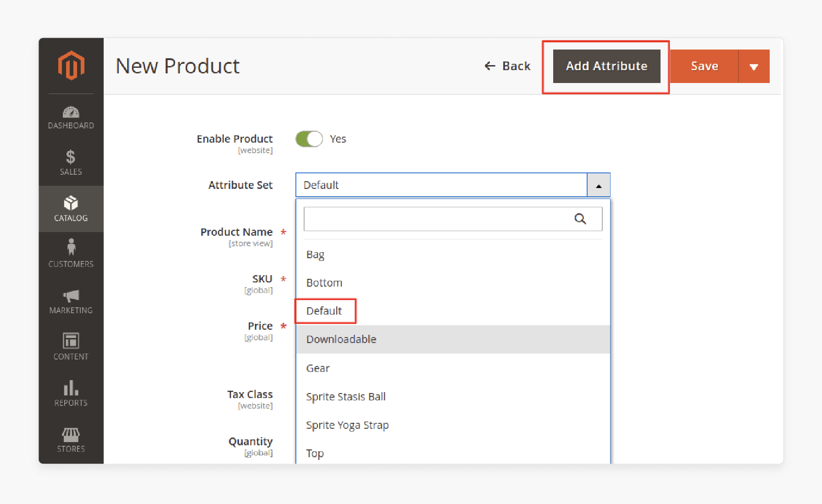Screen dimensions: 822x504
Task: Select the Bag attribute set
Action: 453,255
